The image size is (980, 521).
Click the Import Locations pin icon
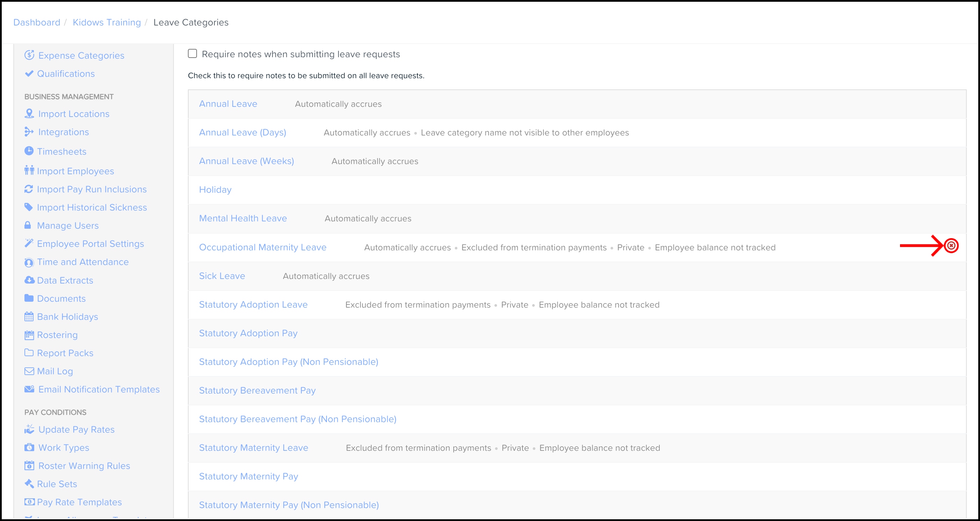click(x=29, y=113)
